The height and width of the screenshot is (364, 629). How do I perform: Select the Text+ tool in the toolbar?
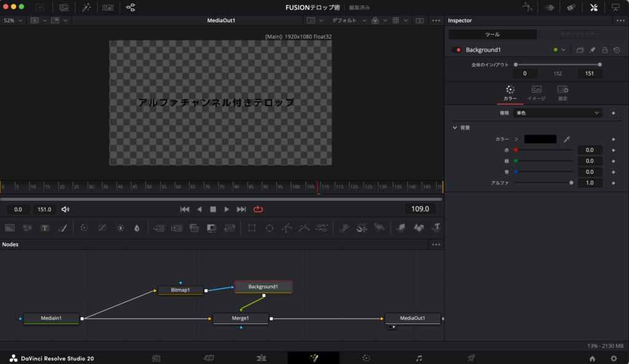coord(45,228)
